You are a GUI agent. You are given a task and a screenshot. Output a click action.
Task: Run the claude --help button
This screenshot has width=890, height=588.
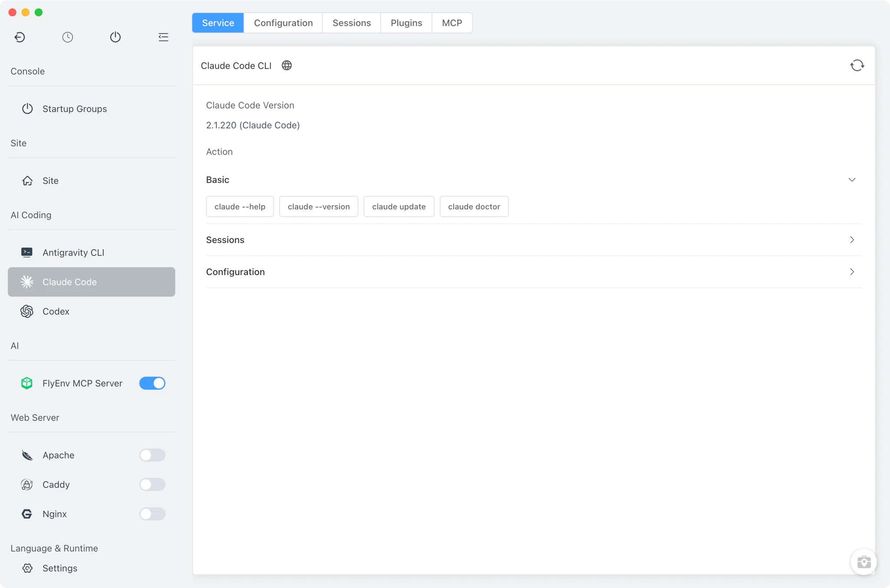click(x=240, y=206)
